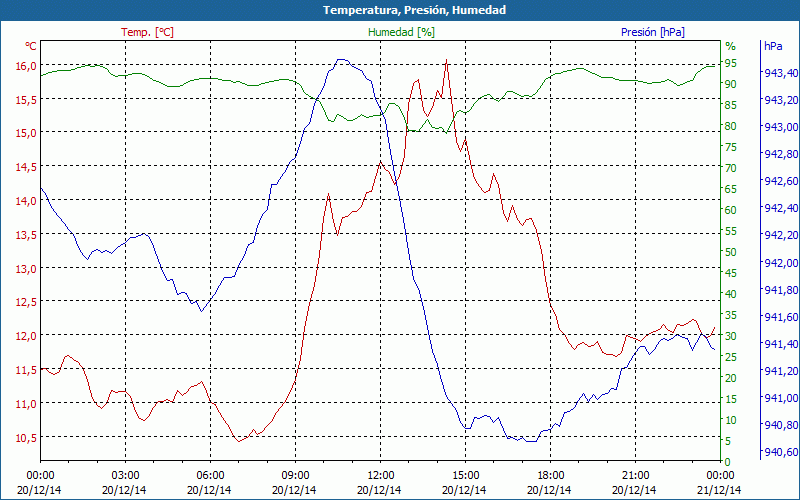Click the '15,0' temperature axis value
800x500 pixels.
point(26,133)
